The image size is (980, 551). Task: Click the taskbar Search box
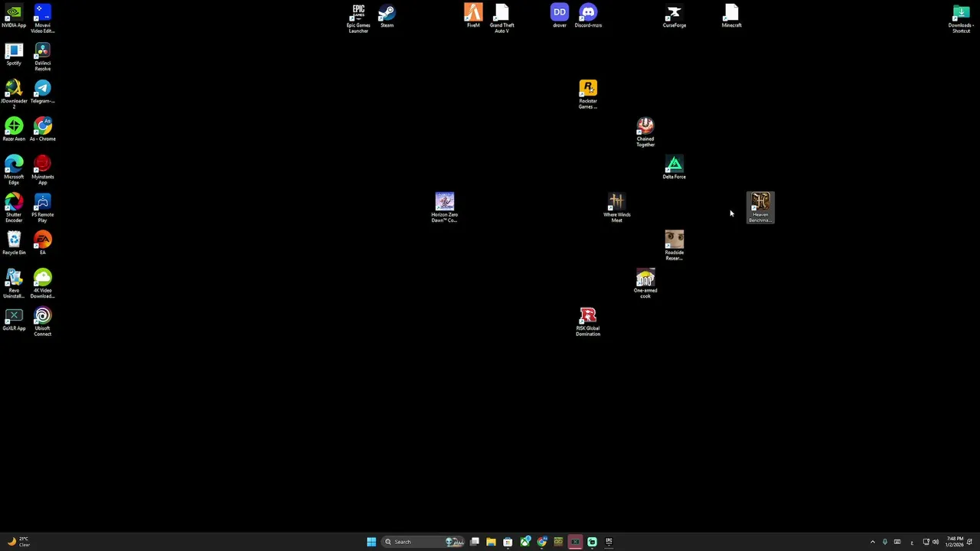pyautogui.click(x=423, y=542)
